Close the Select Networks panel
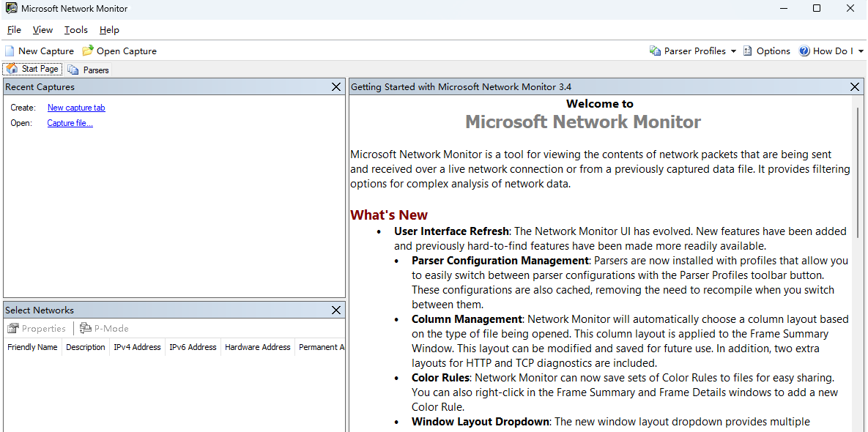The image size is (868, 432). point(335,310)
